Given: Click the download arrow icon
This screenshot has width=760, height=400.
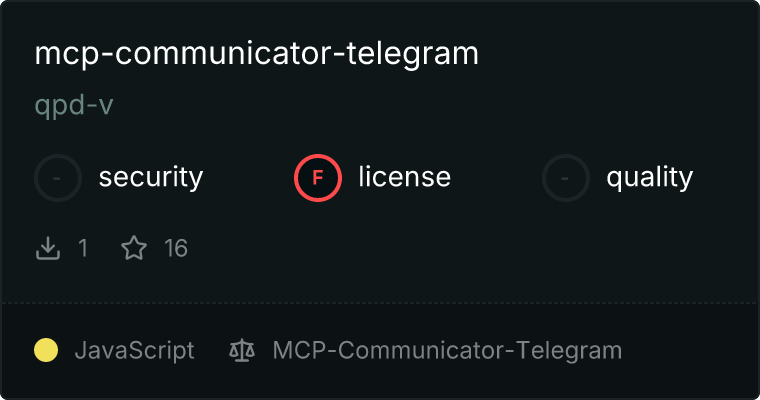Looking at the screenshot, I should pyautogui.click(x=48, y=248).
